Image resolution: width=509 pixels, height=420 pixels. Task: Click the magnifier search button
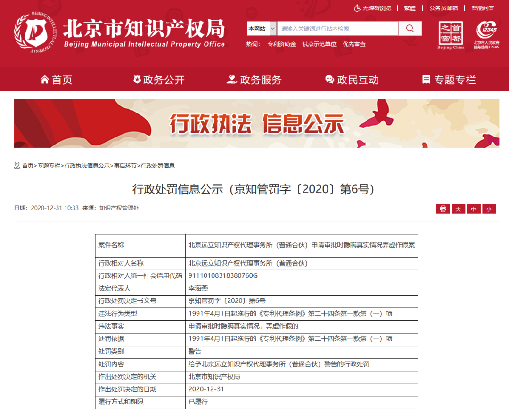(410, 29)
